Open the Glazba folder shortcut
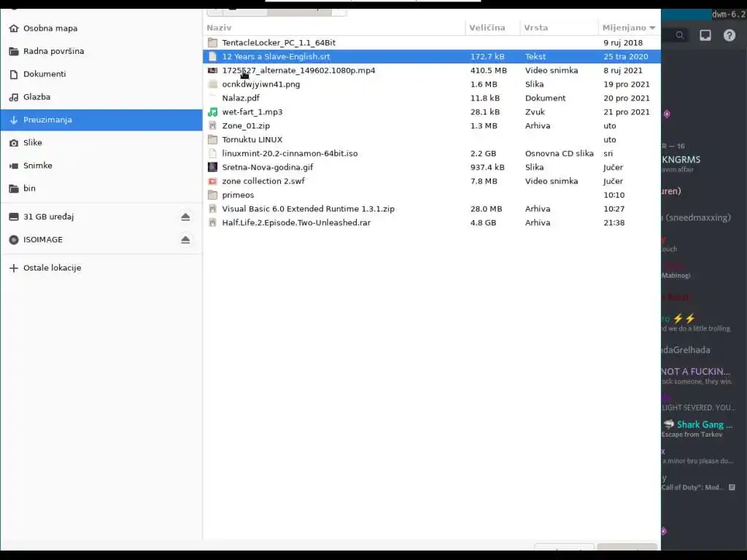The width and height of the screenshot is (747, 560). (101, 97)
